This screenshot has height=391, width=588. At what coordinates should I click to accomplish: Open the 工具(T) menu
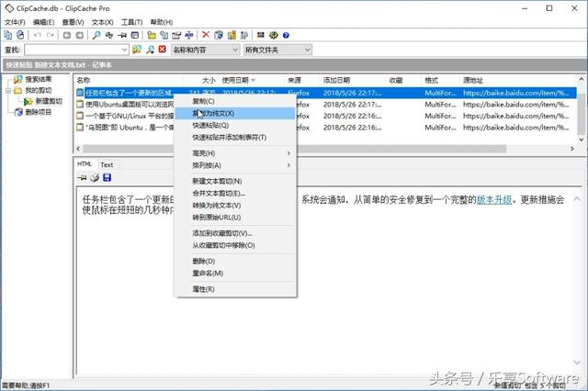tap(131, 22)
